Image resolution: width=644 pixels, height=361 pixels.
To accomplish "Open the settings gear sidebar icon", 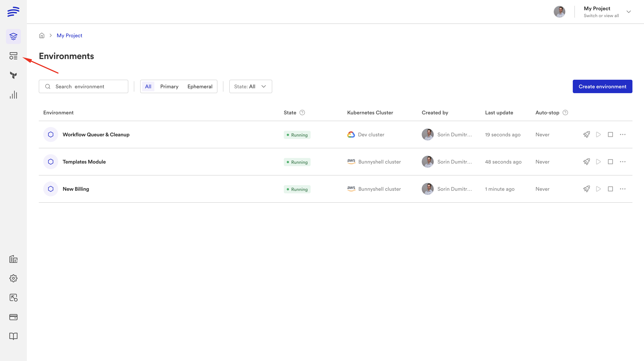I will 13,278.
